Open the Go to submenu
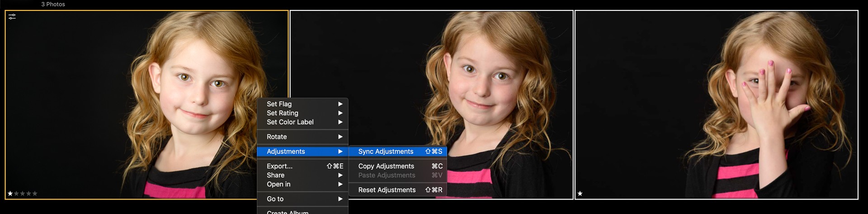The image size is (868, 214). pyautogui.click(x=275, y=199)
